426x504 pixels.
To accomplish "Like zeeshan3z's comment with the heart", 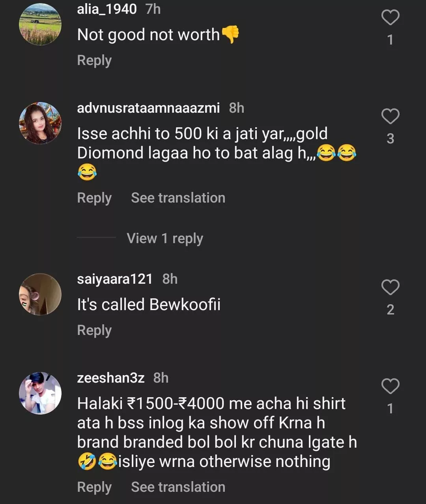I will click(x=390, y=387).
